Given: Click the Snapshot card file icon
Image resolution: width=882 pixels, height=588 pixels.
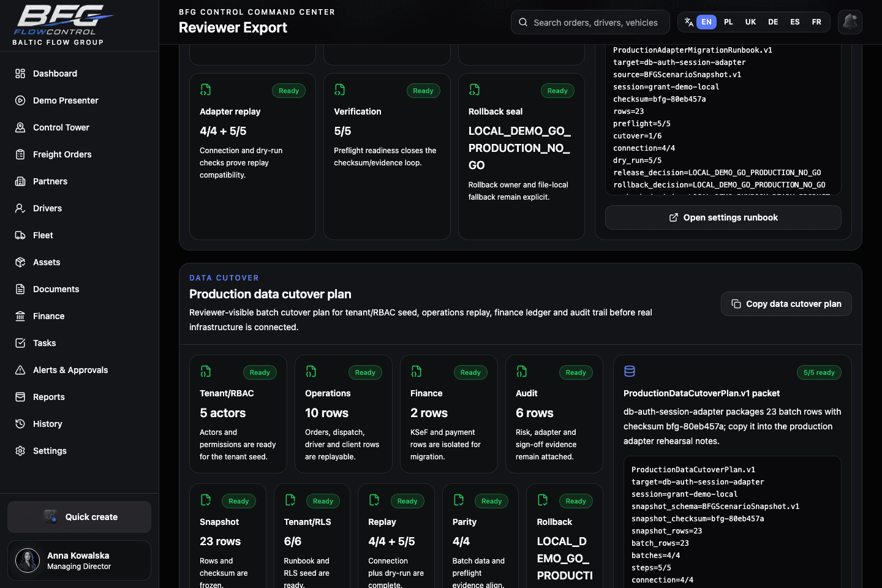Looking at the screenshot, I should (206, 500).
